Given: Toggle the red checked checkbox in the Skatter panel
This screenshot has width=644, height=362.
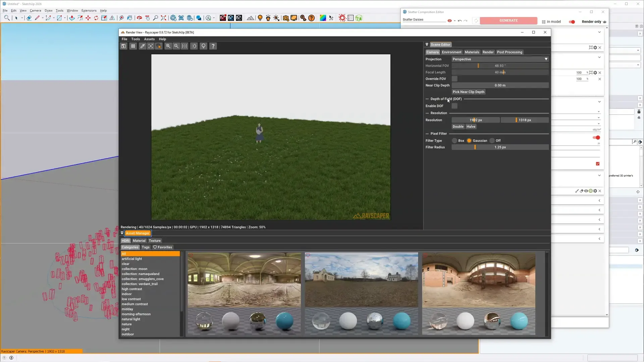Looking at the screenshot, I should click(598, 164).
